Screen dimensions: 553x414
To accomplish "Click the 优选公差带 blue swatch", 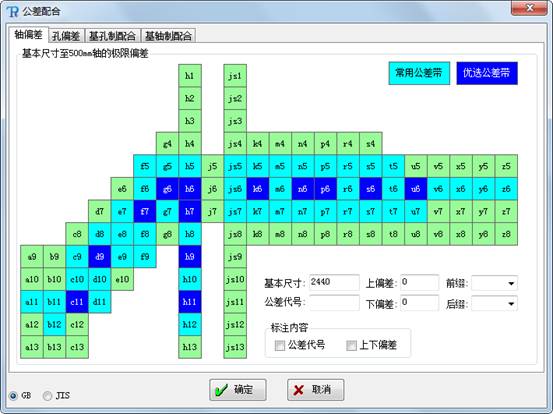I will click(487, 73).
